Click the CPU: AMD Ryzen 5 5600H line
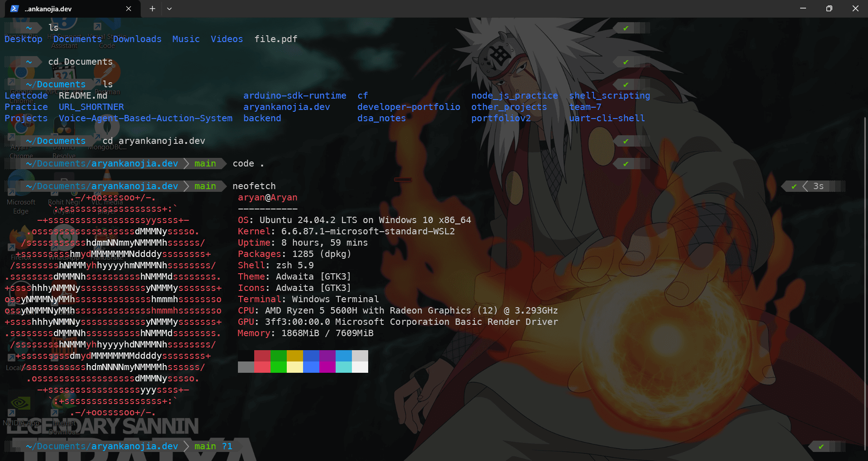 tap(398, 310)
